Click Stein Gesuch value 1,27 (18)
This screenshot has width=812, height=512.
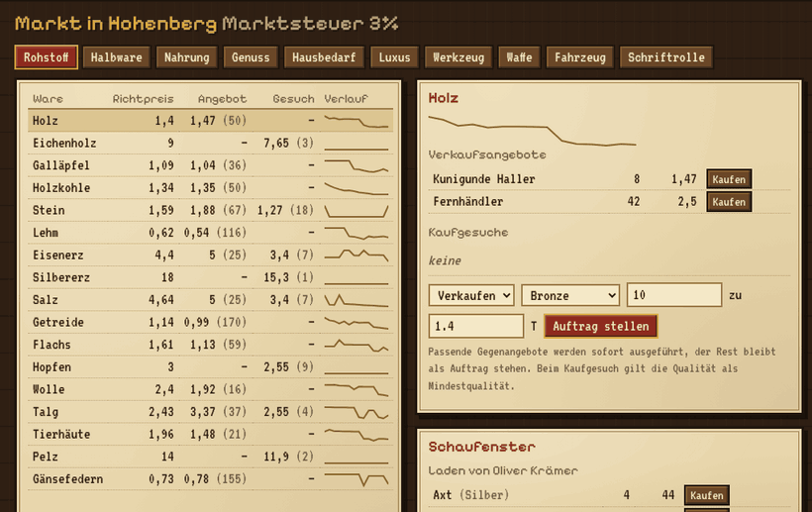point(286,210)
